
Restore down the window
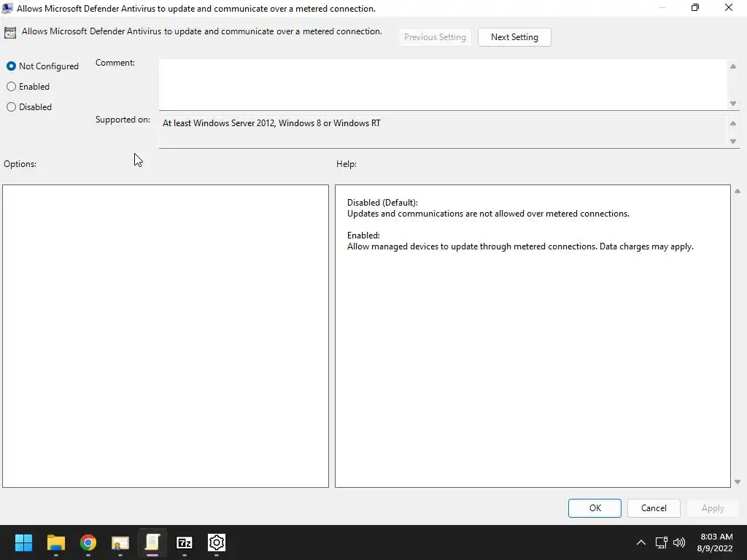(695, 7)
